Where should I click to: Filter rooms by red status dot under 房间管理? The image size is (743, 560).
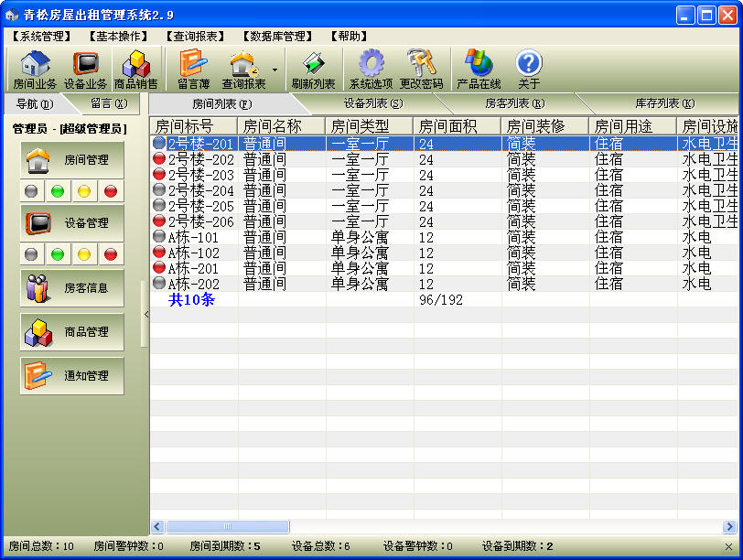click(111, 191)
